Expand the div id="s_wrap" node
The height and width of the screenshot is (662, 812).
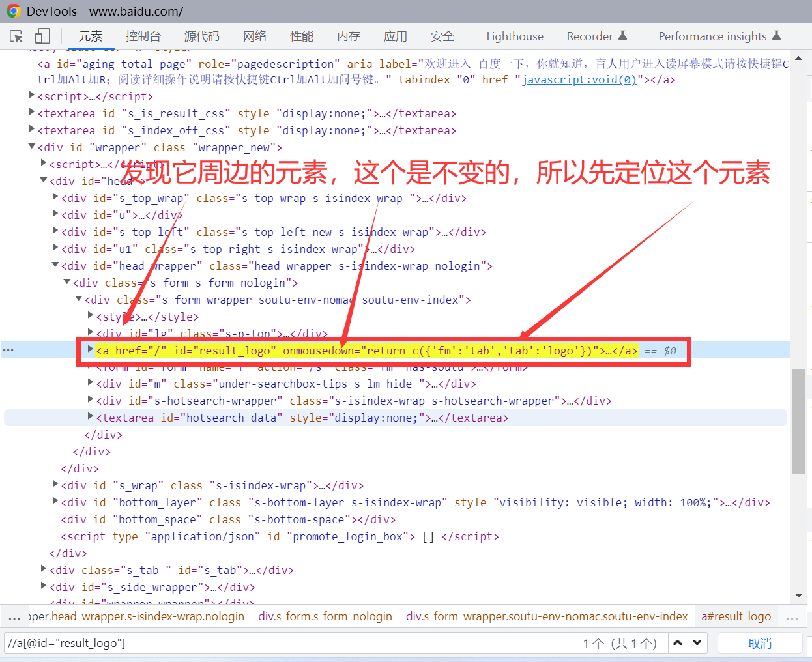55,484
